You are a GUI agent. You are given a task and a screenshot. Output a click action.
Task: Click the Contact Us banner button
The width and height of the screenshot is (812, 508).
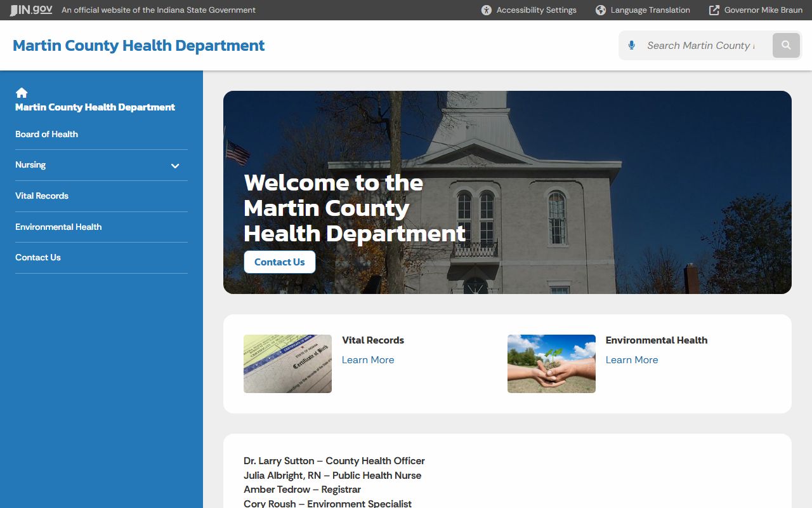280,262
